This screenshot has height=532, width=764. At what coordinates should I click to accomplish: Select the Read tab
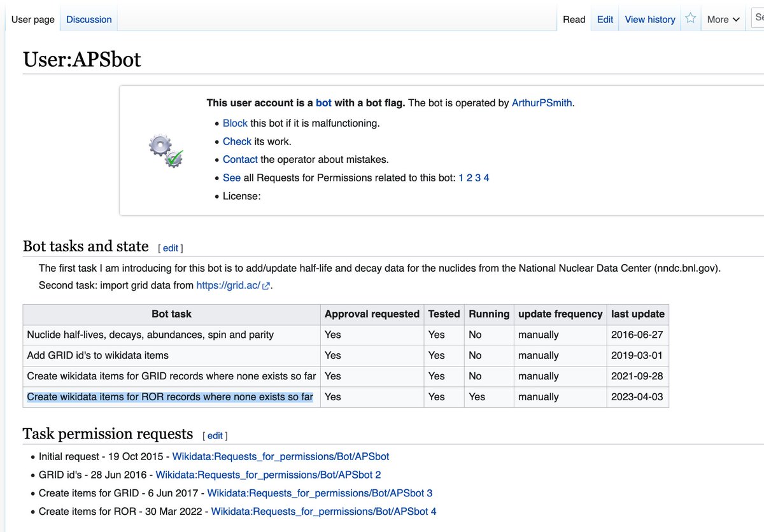[574, 19]
